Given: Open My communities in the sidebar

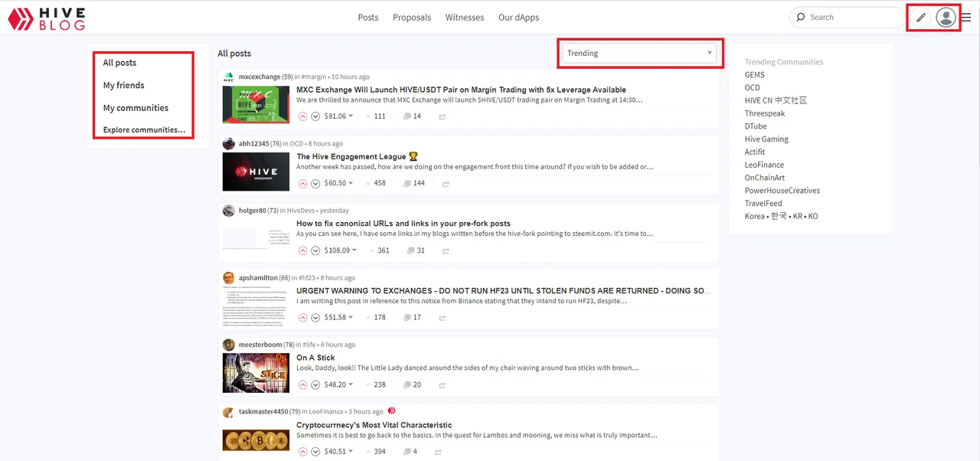Looking at the screenshot, I should pyautogui.click(x=136, y=108).
